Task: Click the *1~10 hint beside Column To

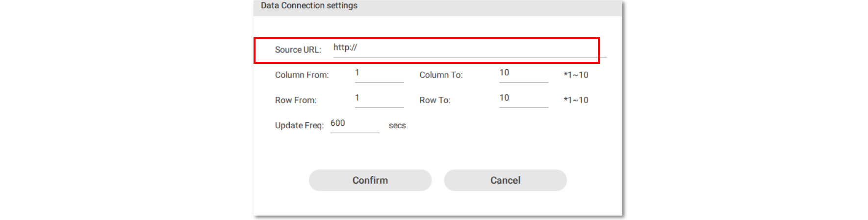Action: tap(576, 75)
